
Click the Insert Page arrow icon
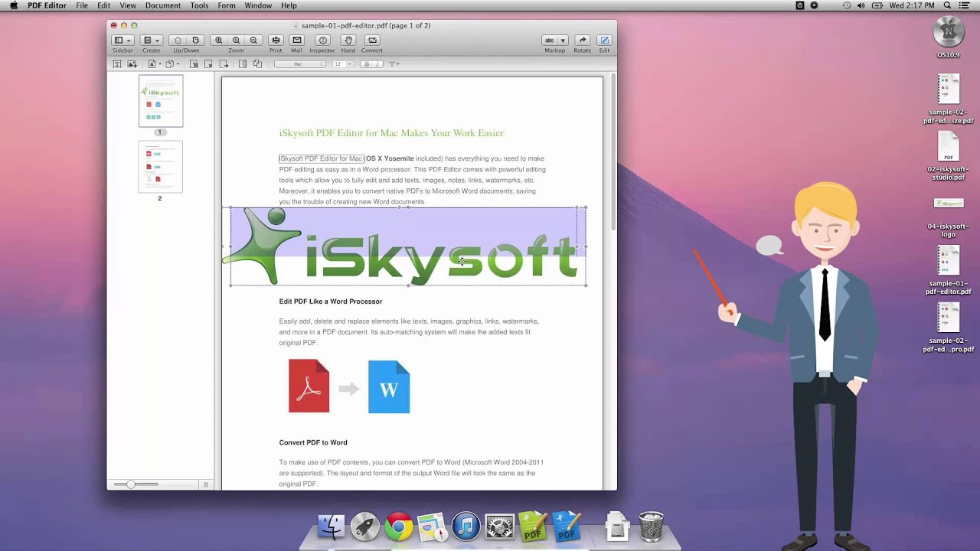(x=224, y=64)
